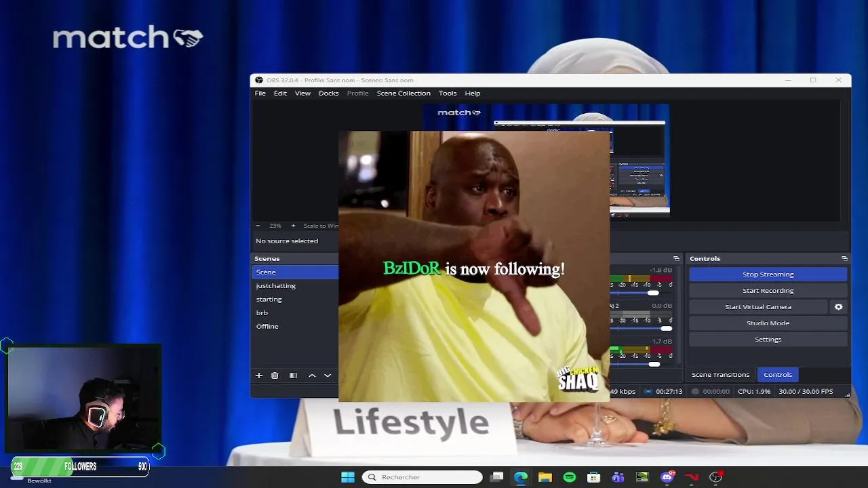Pop out the Audio Mixer dock
Screen dimensions: 868x488
(676, 258)
